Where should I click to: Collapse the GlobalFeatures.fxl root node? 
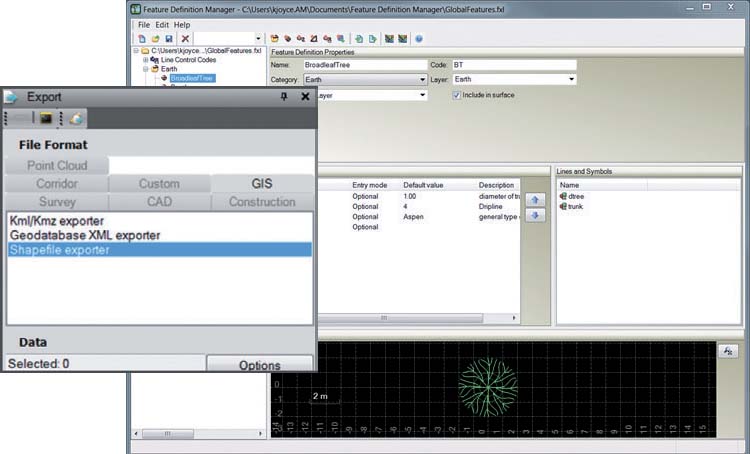click(x=136, y=51)
